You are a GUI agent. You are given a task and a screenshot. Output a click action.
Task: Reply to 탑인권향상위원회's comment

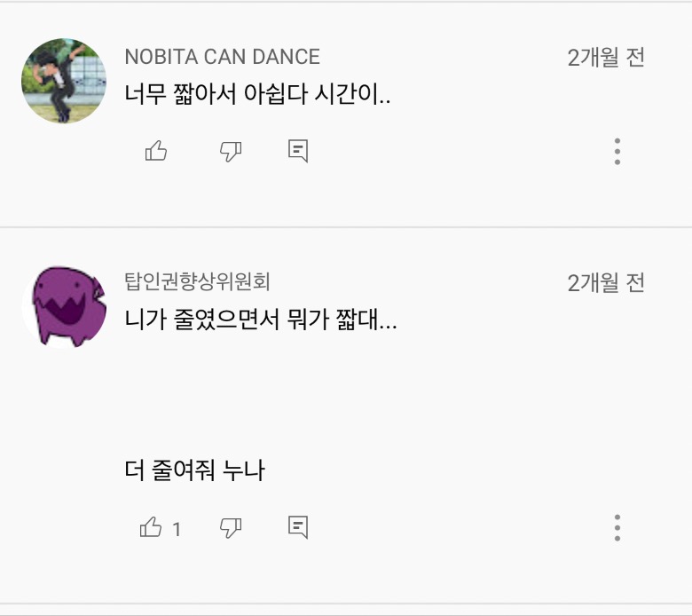click(298, 528)
